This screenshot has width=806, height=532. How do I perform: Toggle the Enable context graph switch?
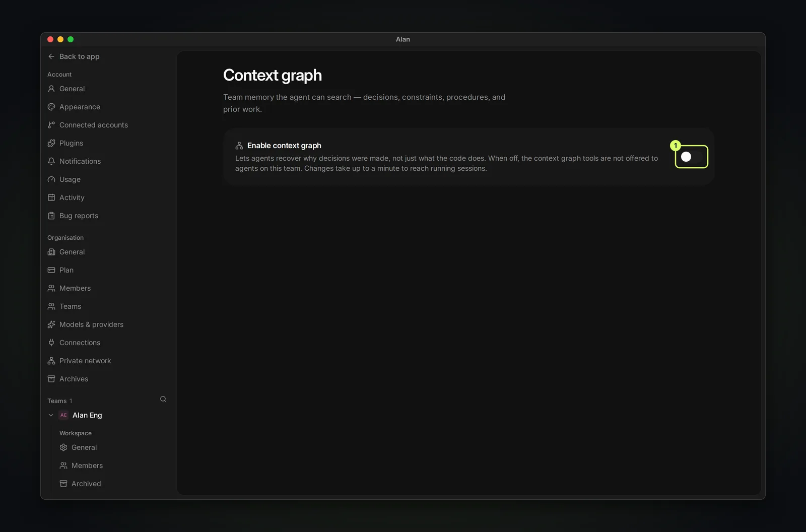[691, 157]
